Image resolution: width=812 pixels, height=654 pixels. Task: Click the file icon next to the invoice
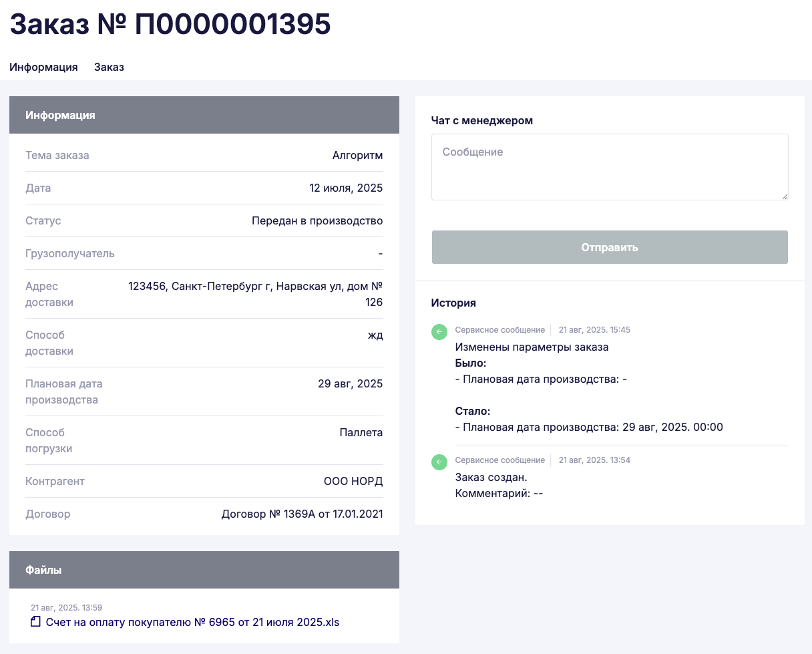pyautogui.click(x=36, y=622)
